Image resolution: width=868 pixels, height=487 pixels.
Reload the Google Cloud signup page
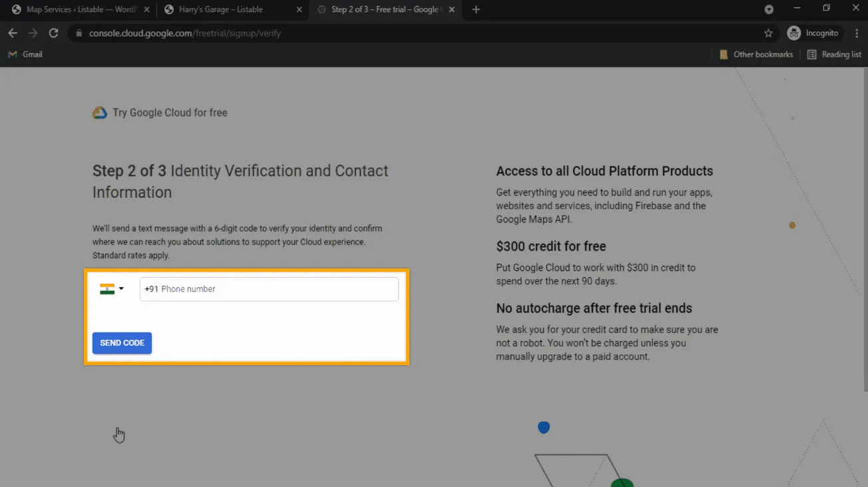click(x=54, y=33)
